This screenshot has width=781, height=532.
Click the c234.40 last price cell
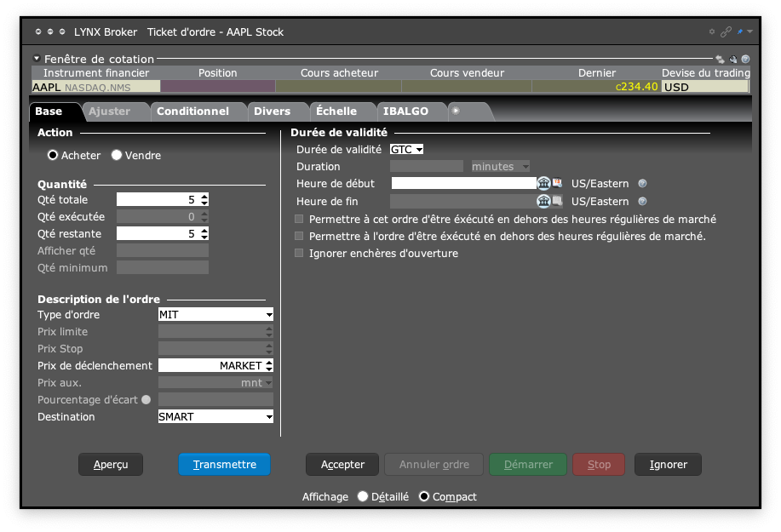[x=596, y=87]
